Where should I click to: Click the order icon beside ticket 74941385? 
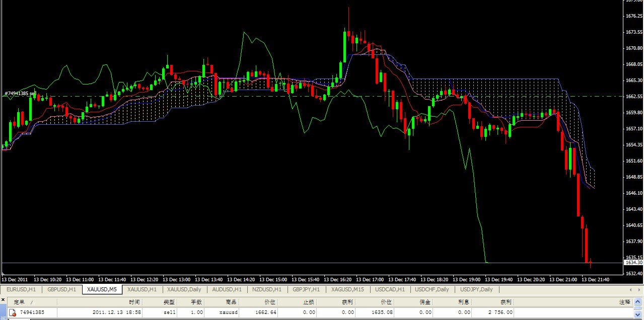click(13, 312)
